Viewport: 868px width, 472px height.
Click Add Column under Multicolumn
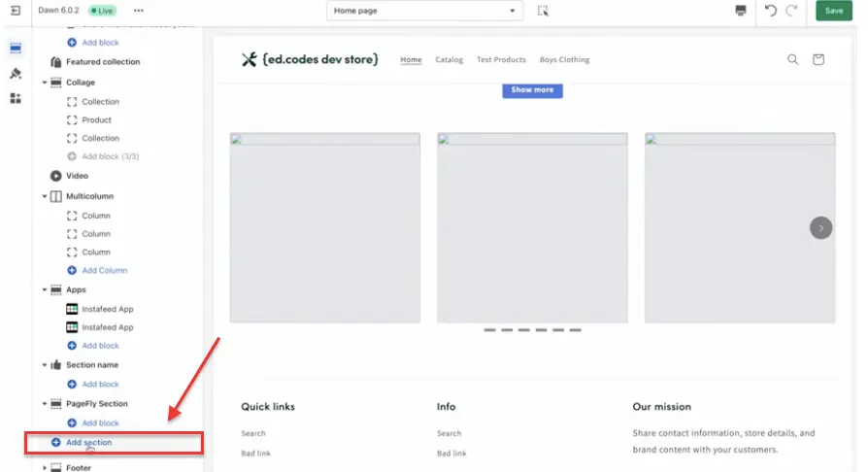pos(105,270)
